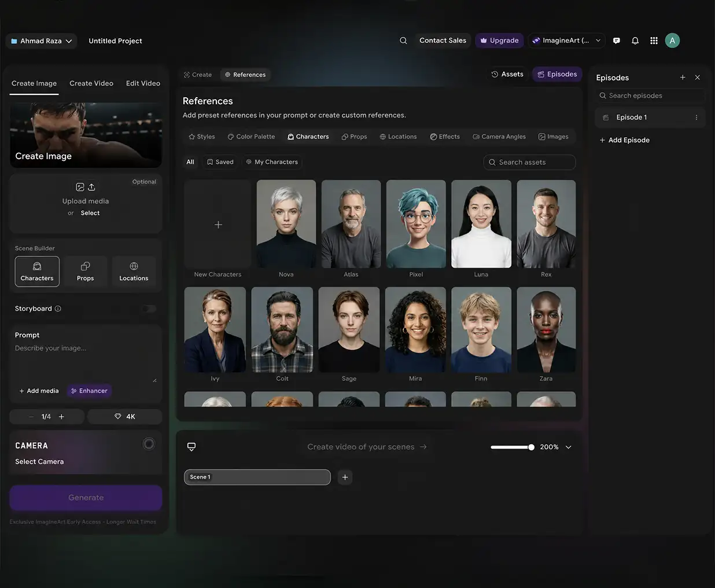Click the plus icon to add episode

click(683, 78)
